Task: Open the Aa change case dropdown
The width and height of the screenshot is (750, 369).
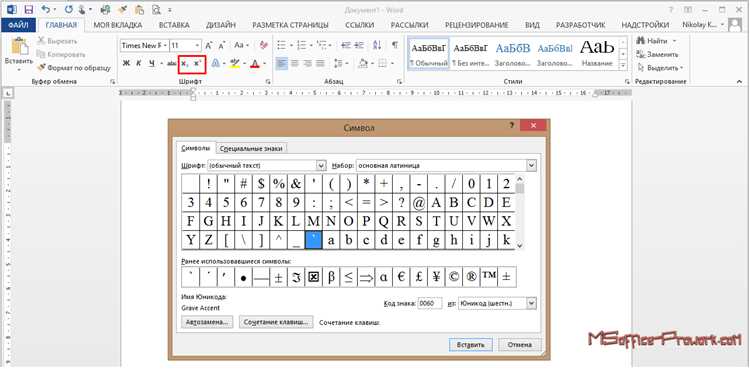Action: click(x=242, y=45)
